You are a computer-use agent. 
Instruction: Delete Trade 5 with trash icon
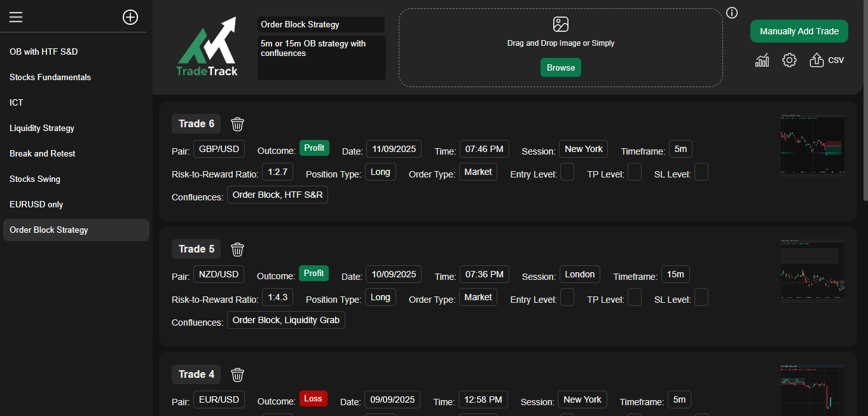[238, 249]
